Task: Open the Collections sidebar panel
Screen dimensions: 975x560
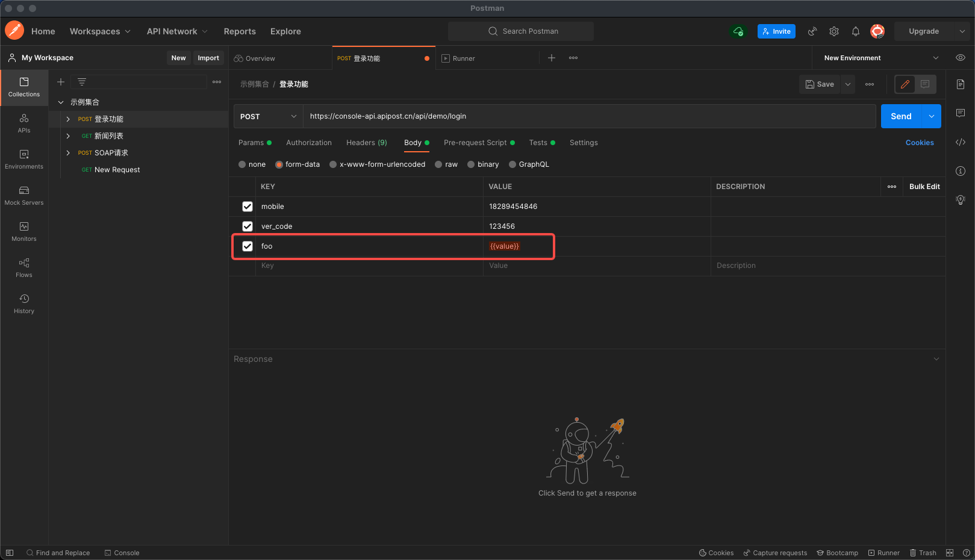Action: pos(24,87)
